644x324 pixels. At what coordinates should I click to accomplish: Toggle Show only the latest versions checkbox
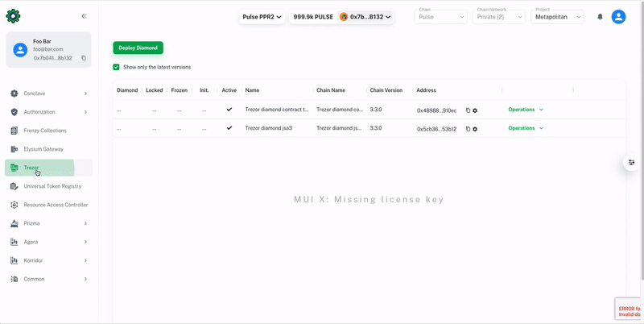pyautogui.click(x=117, y=67)
